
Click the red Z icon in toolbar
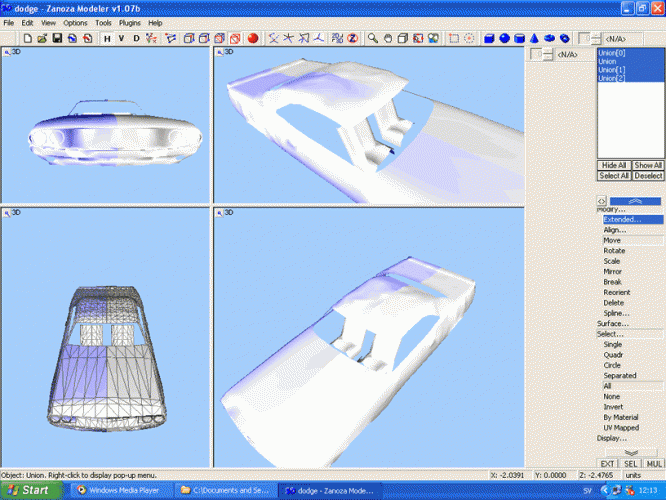click(x=352, y=38)
